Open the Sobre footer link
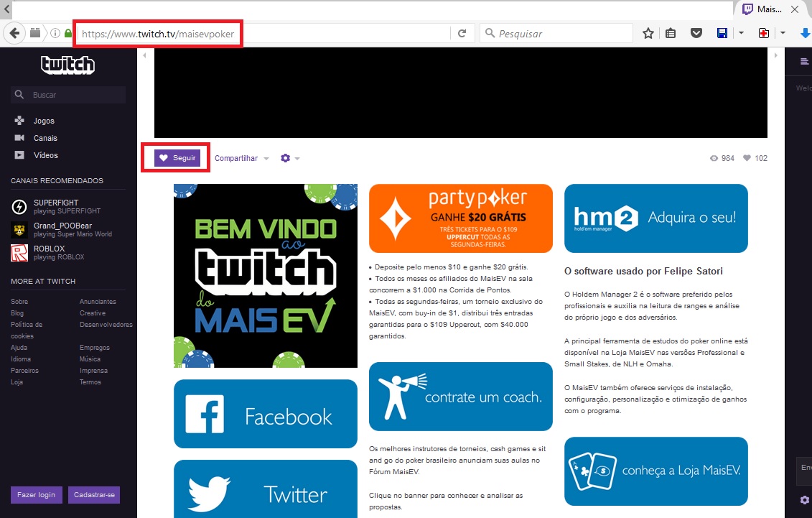The image size is (812, 518). 19,302
